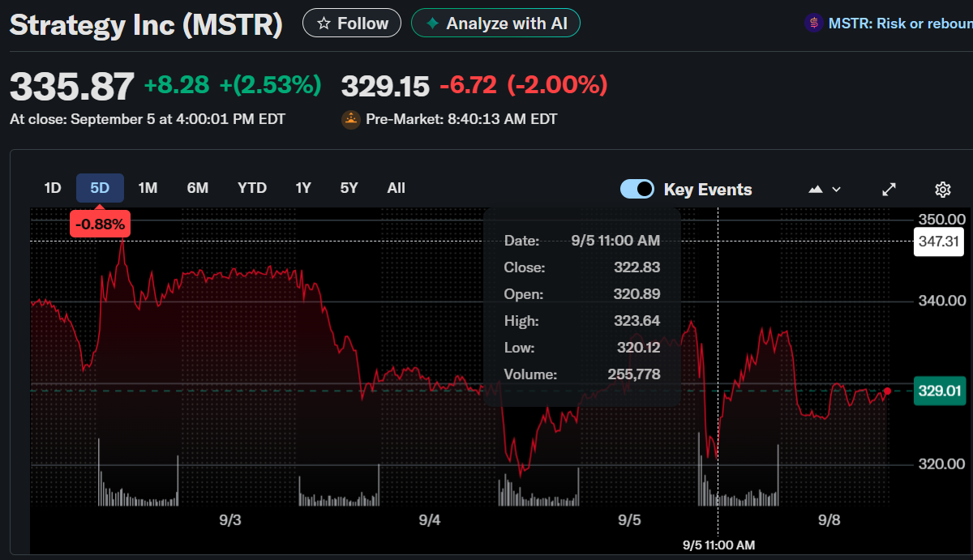Click the Strategy Inc (MSTR) title
The image size is (973, 560).
click(146, 24)
